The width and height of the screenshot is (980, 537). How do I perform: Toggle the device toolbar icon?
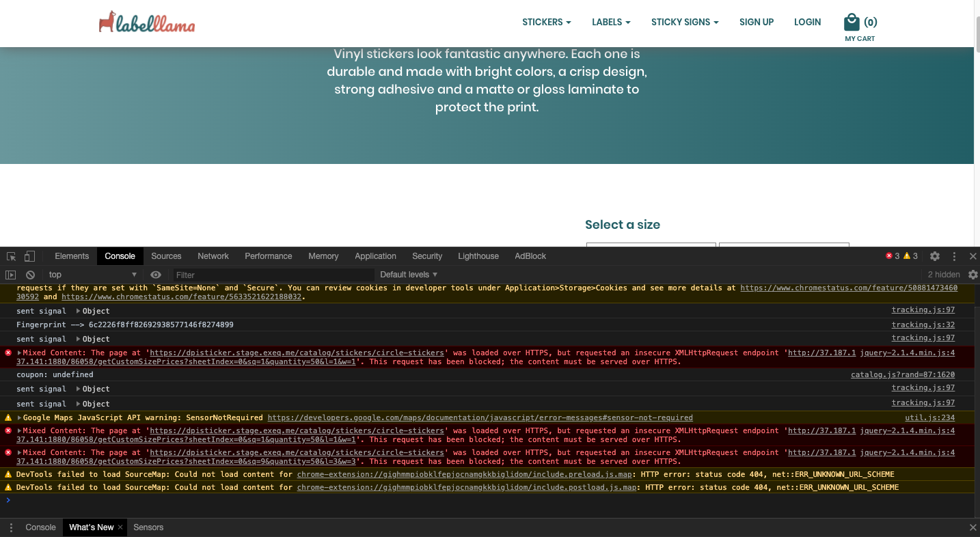[x=29, y=256]
